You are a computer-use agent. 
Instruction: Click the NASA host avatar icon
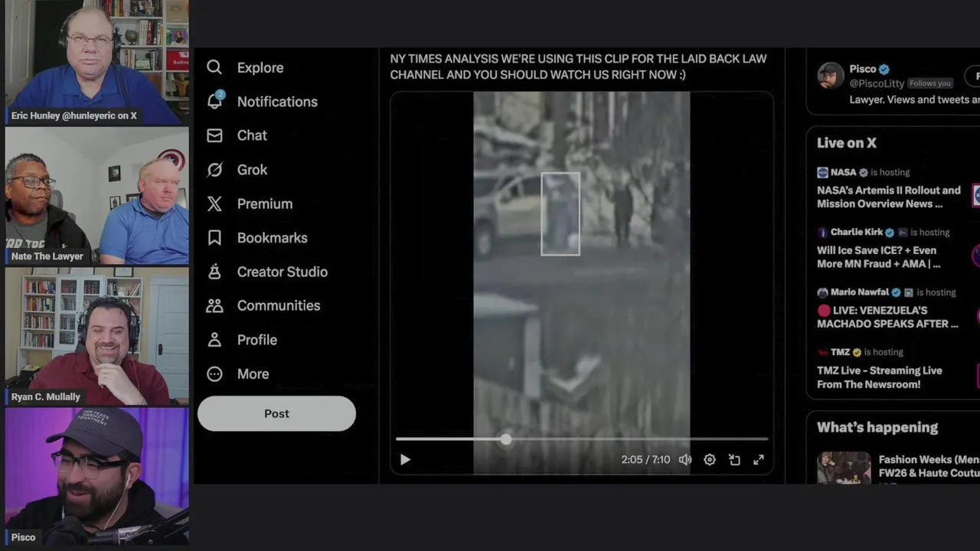(x=822, y=172)
